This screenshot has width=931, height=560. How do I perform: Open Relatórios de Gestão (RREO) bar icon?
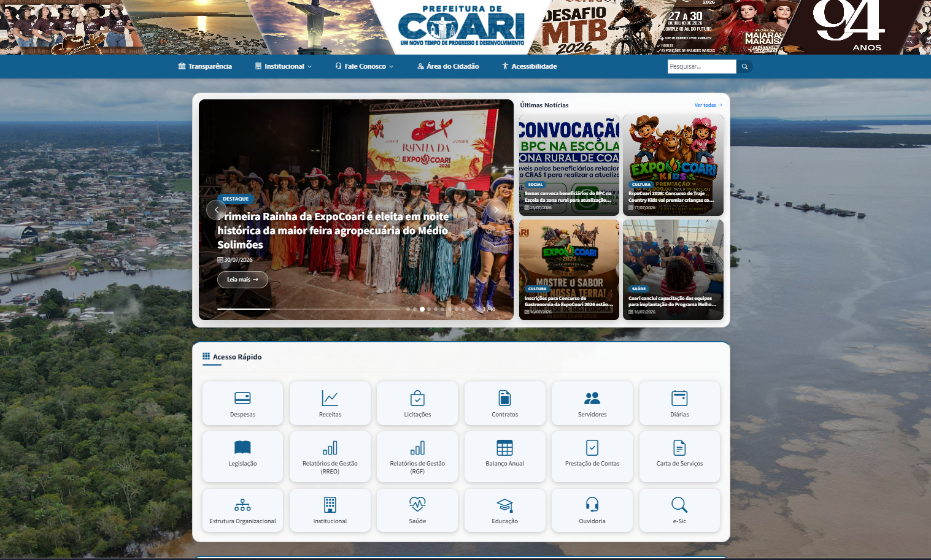coord(330,448)
